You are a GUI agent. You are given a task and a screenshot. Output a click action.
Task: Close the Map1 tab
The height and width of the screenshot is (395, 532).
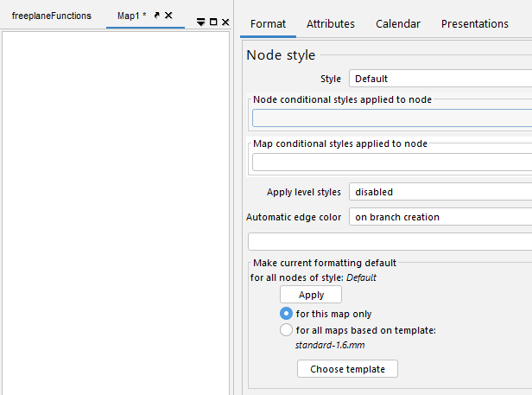click(168, 16)
